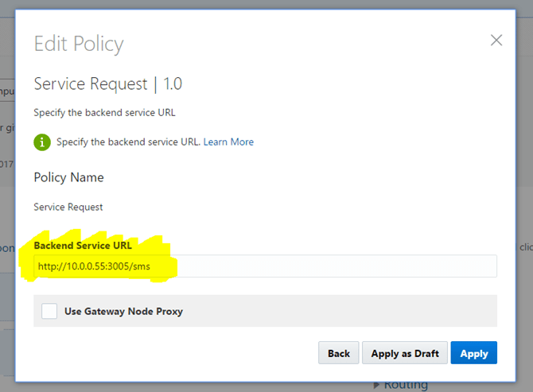Save policy with Apply as Draft
The width and height of the screenshot is (533, 392).
tap(404, 353)
